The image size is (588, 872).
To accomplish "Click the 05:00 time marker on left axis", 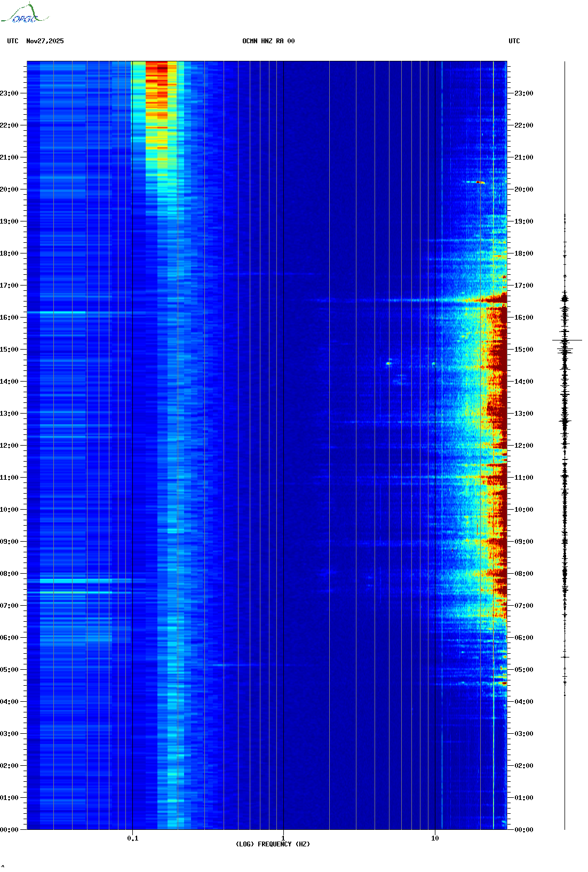I will (x=9, y=670).
